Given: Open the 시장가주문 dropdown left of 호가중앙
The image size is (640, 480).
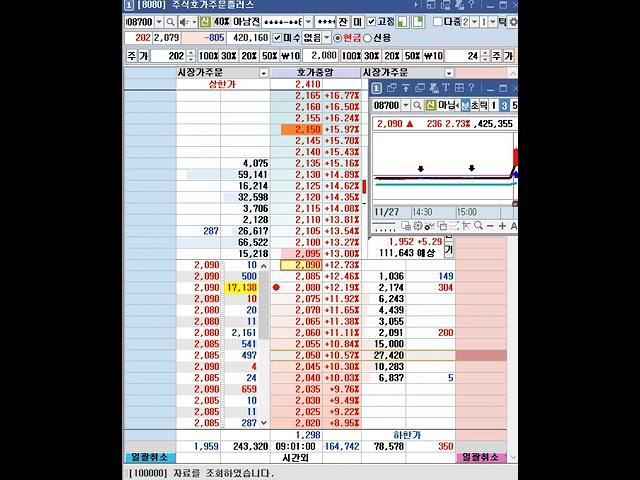Looking at the screenshot, I should tap(264, 73).
